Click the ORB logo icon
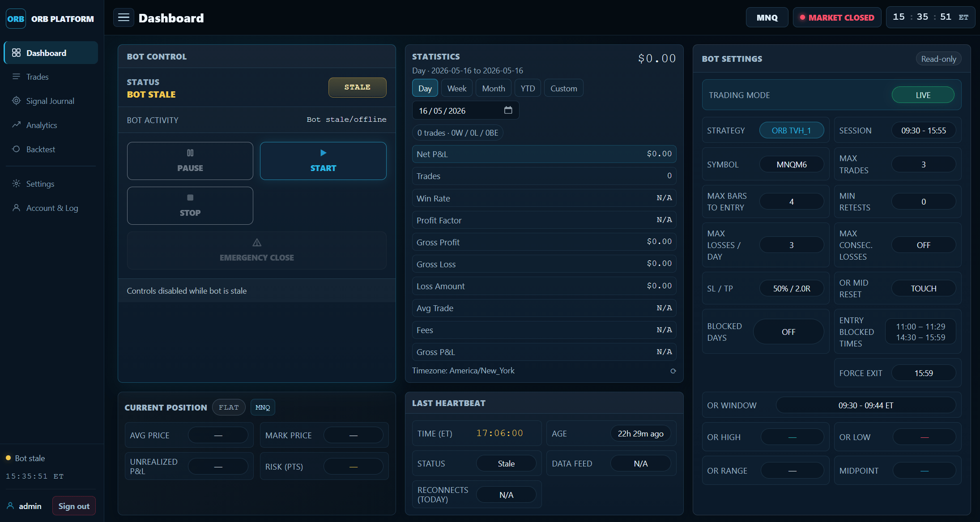Screen dimensions: 980x522 [16, 19]
